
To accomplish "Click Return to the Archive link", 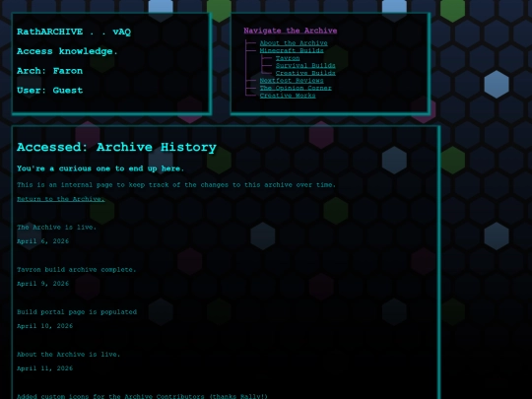I will (x=61, y=199).
